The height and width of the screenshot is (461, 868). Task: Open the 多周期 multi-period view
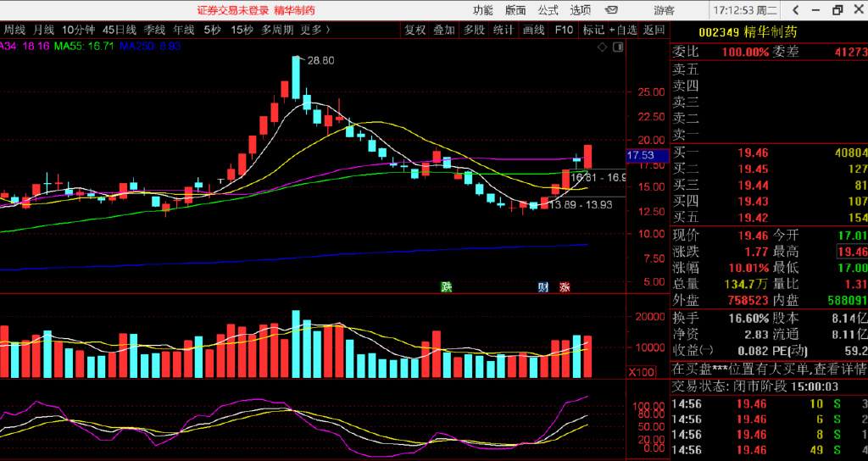click(x=277, y=30)
